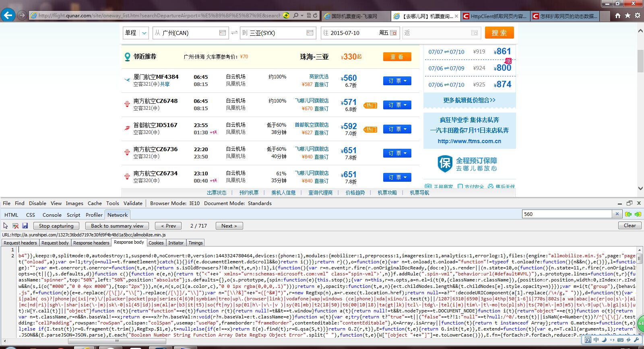Open the search magnifier in address bar
The height and width of the screenshot is (349, 644).
(296, 15)
